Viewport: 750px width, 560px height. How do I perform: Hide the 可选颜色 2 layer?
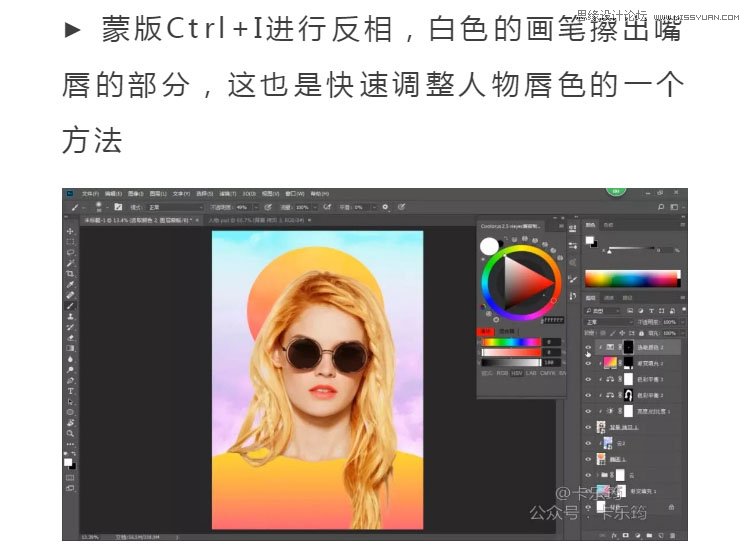[588, 347]
